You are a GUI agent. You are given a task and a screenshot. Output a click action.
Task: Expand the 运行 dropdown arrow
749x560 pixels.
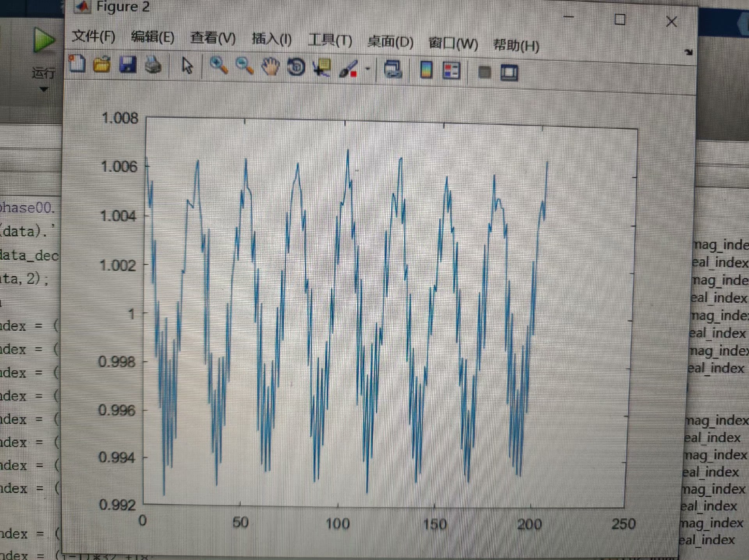44,90
